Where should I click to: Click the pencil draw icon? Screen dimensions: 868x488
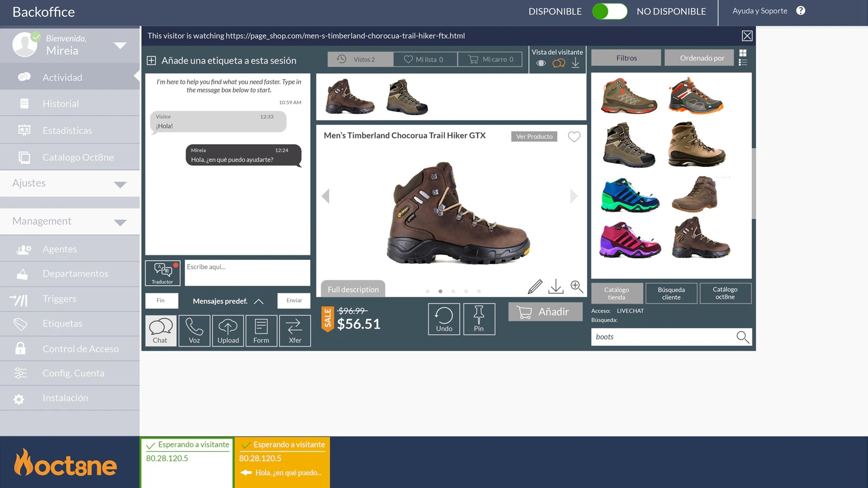(x=535, y=286)
